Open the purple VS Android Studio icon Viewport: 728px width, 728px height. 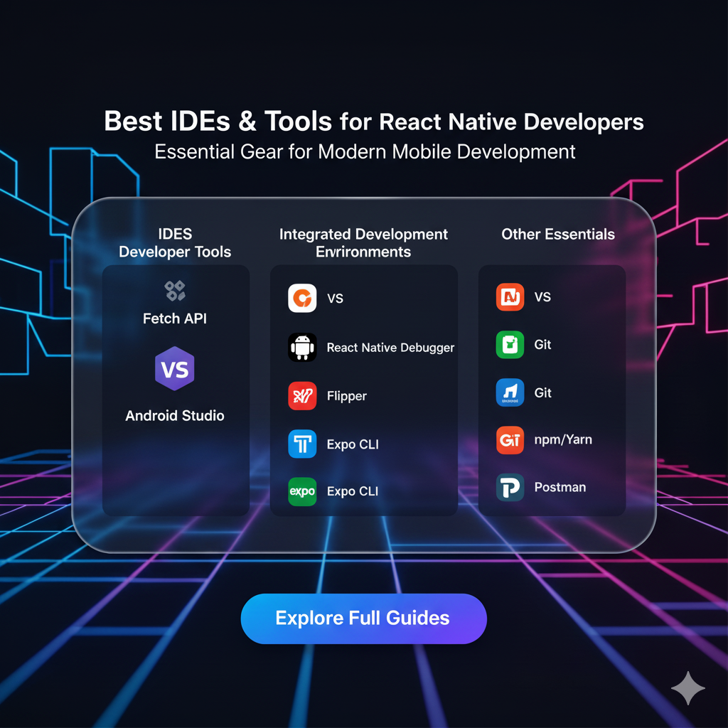coord(175,368)
